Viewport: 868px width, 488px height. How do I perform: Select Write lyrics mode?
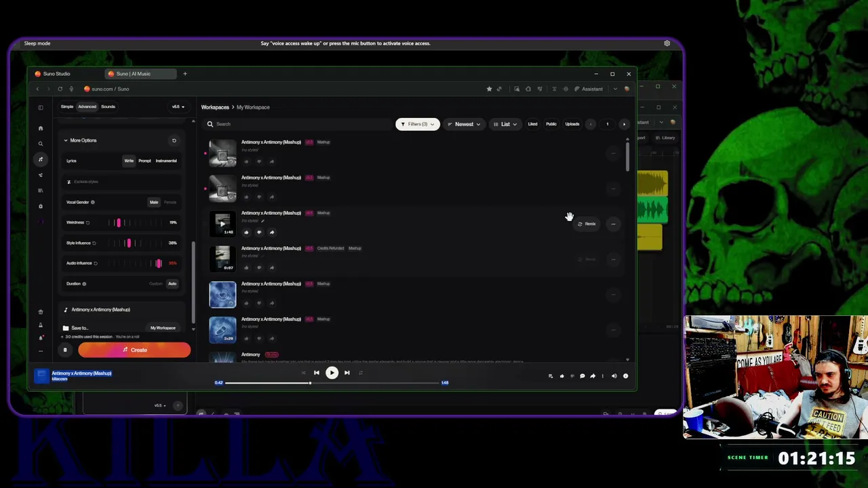pyautogui.click(x=129, y=161)
